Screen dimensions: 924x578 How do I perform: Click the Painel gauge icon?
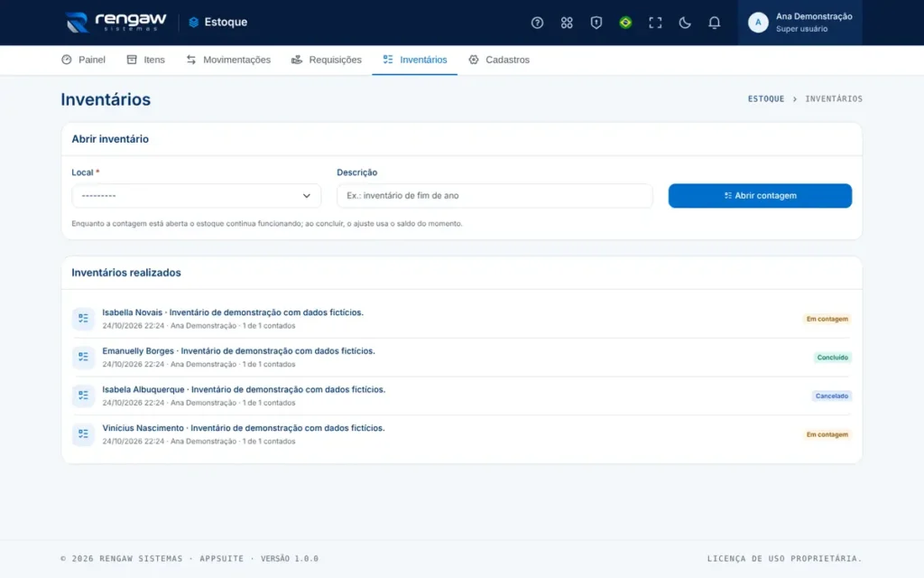point(67,60)
